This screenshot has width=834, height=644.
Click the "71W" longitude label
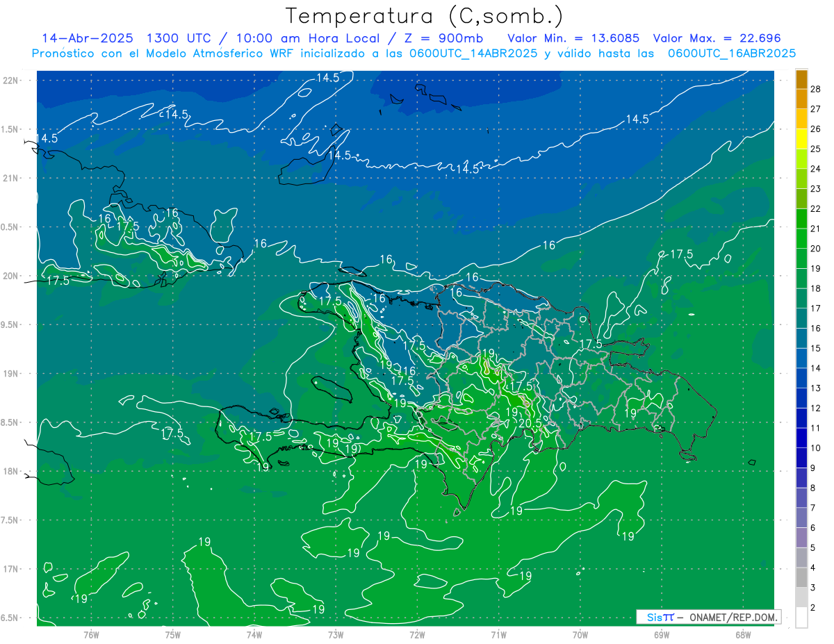(498, 634)
